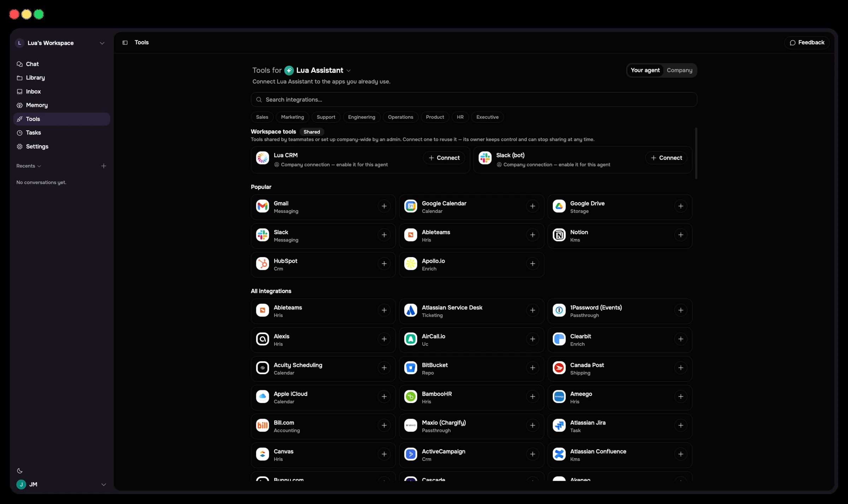848x504 pixels.
Task: Click the plus icon for Canada Post
Action: [681, 368]
